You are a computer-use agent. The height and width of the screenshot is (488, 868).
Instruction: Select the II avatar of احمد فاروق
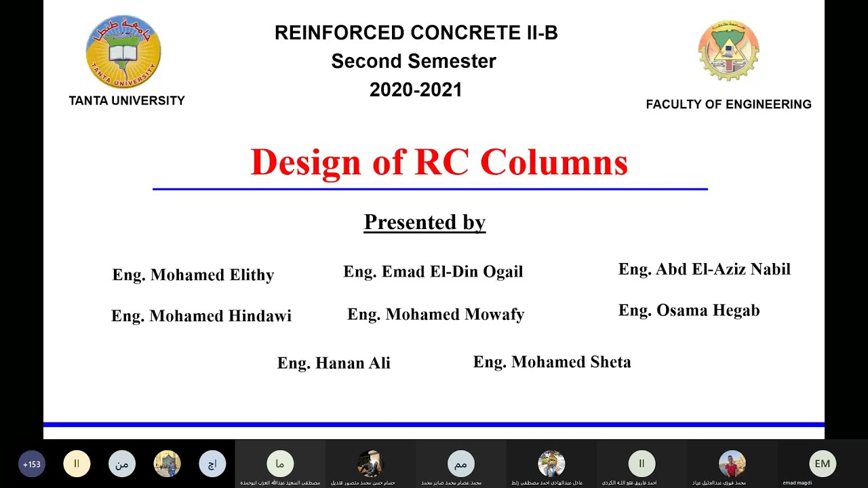642,464
